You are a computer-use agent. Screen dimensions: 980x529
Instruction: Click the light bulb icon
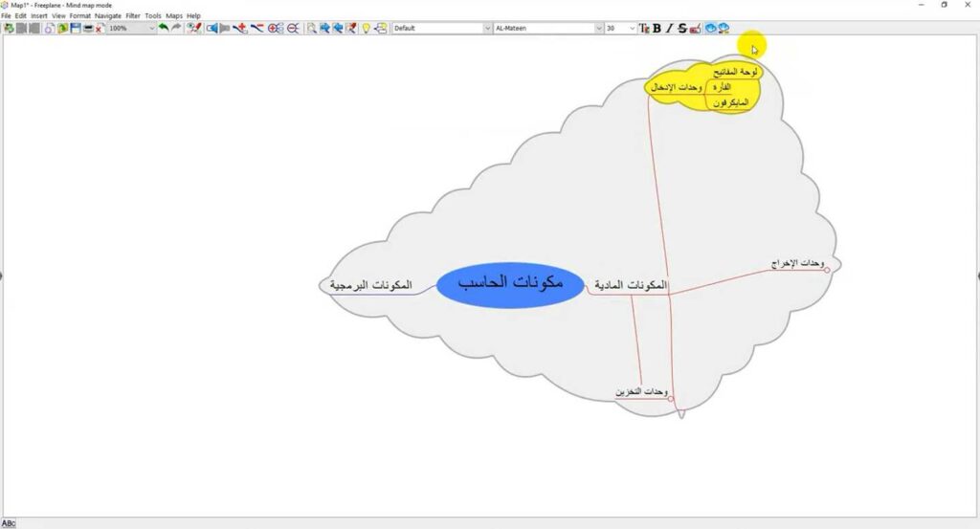367,28
